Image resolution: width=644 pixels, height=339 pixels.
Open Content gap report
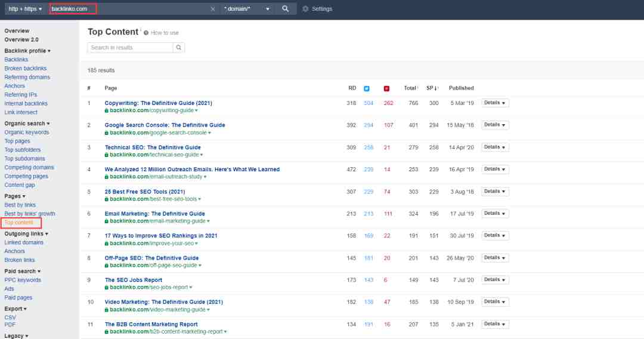point(20,185)
